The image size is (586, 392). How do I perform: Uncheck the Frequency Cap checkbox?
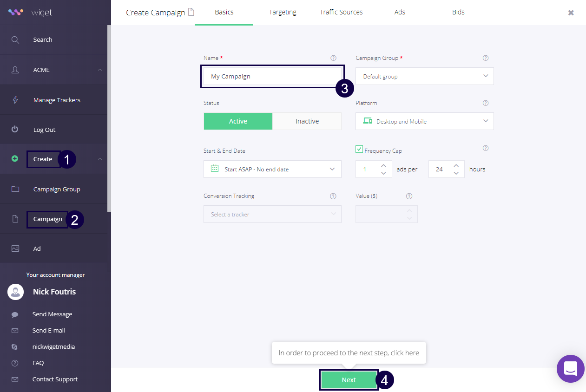click(359, 149)
